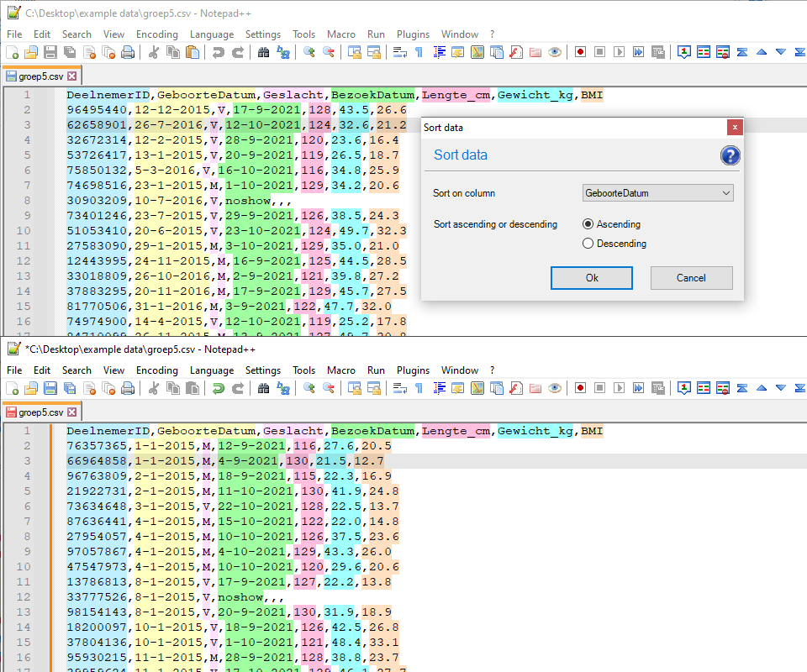Cancel the Sort data dialog
The width and height of the screenshot is (807, 672).
pyautogui.click(x=691, y=278)
